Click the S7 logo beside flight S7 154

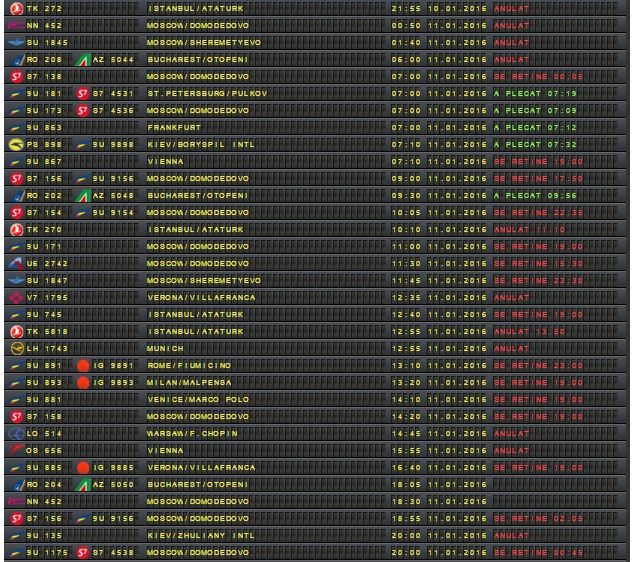coord(16,213)
